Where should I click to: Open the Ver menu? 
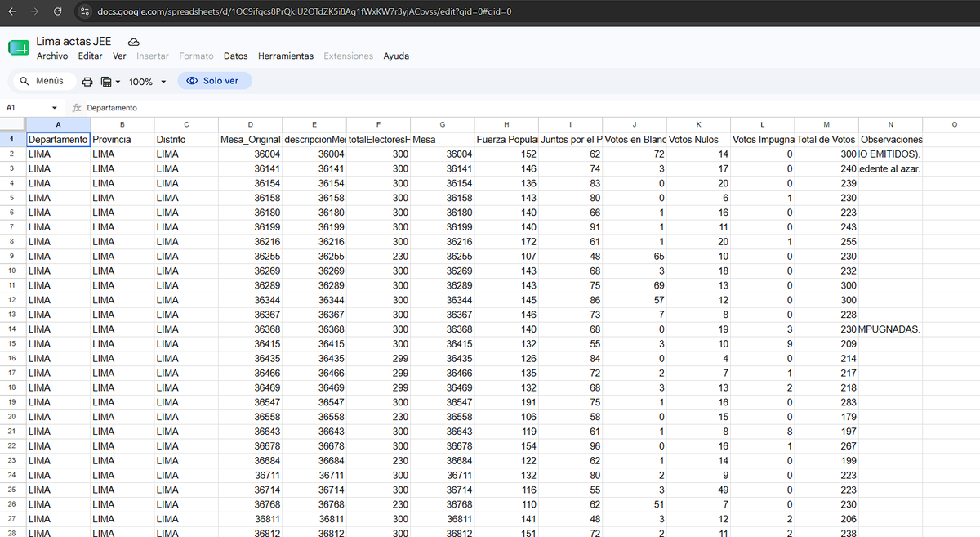(x=119, y=56)
